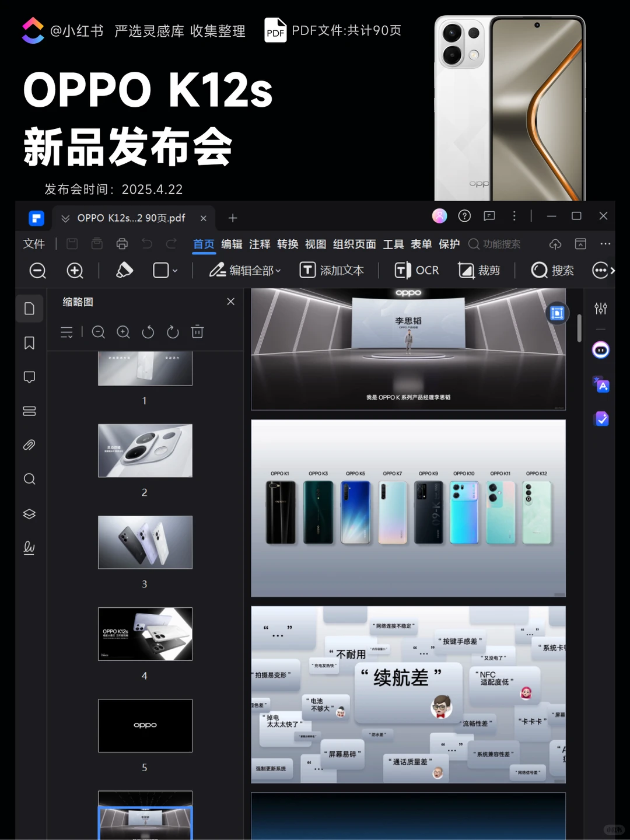Image resolution: width=630 pixels, height=840 pixels.
Task: Open the 裁剪 (crop) tool
Action: tap(480, 270)
